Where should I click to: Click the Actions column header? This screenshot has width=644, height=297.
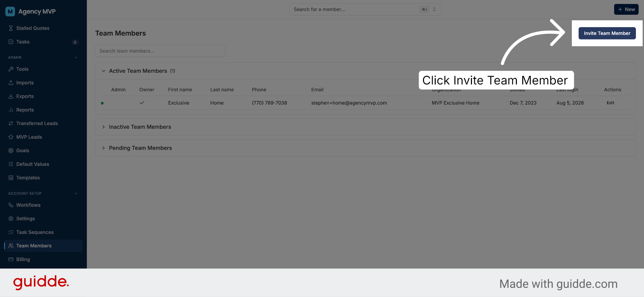point(612,90)
